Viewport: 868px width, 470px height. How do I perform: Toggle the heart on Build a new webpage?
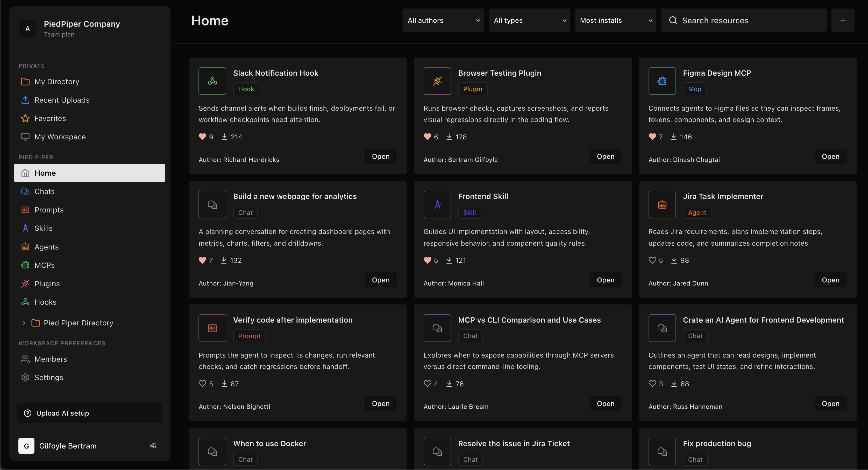point(202,260)
